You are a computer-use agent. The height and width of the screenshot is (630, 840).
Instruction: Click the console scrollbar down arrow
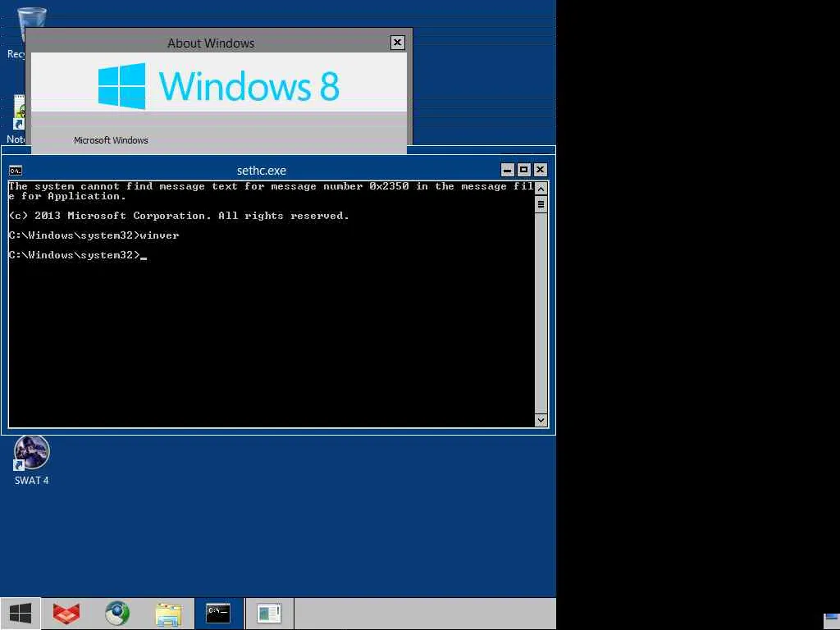tap(541, 420)
